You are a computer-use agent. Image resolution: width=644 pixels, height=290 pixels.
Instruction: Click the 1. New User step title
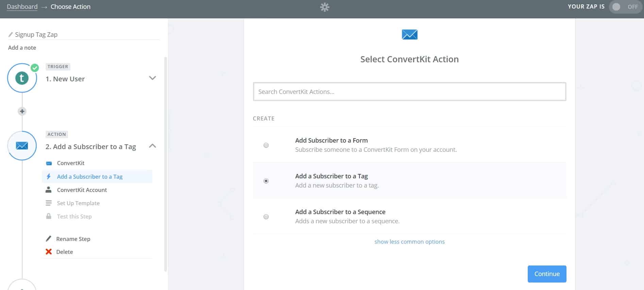tap(65, 79)
